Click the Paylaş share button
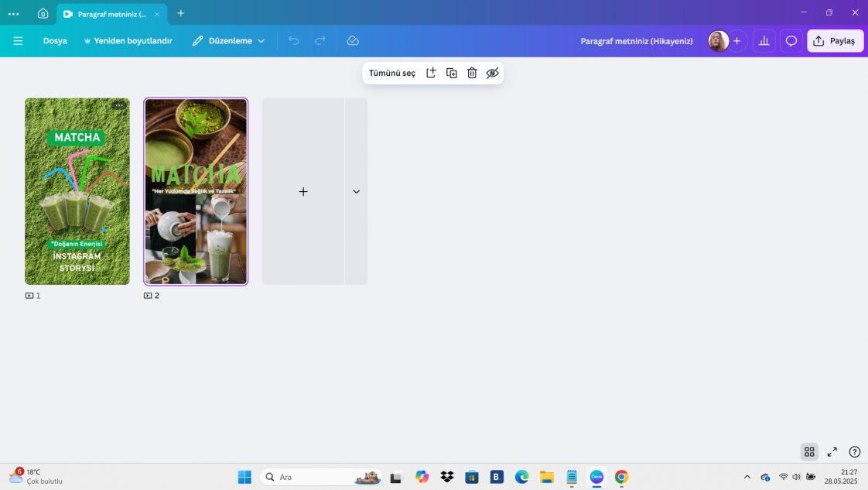 (x=835, y=41)
